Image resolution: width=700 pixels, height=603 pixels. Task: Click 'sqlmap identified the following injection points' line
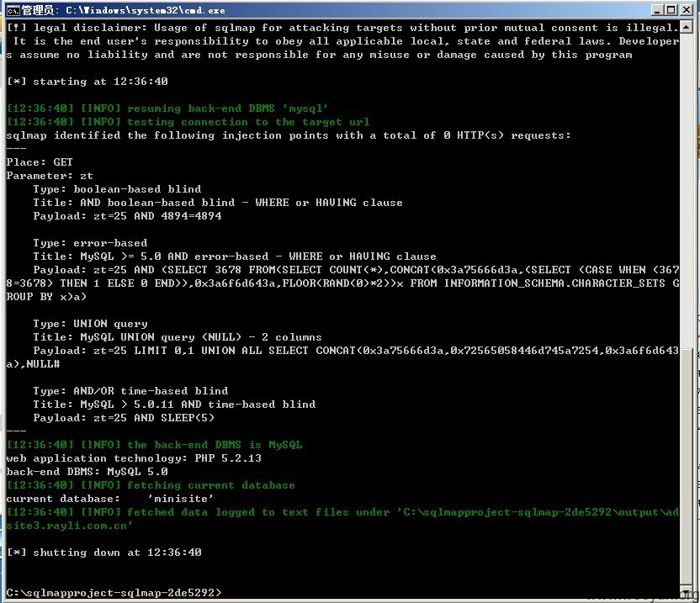coord(289,135)
